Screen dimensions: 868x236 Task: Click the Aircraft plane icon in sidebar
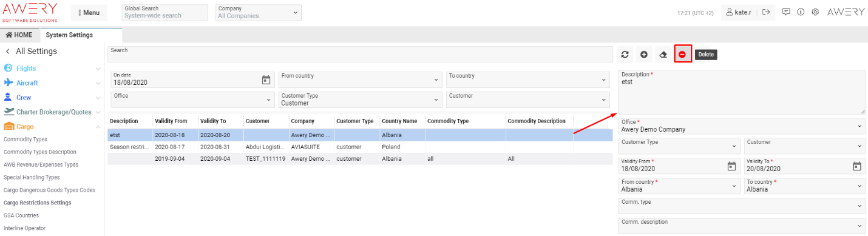pyautogui.click(x=8, y=83)
